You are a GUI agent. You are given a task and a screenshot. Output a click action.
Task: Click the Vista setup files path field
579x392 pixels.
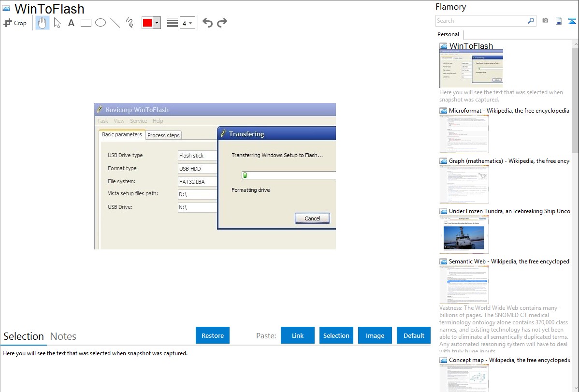[x=197, y=194]
